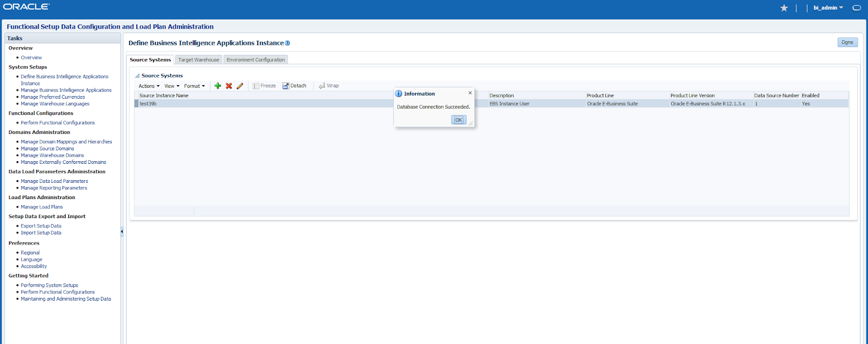Collapse the Source Systems section triangle
868x344 pixels.
137,76
